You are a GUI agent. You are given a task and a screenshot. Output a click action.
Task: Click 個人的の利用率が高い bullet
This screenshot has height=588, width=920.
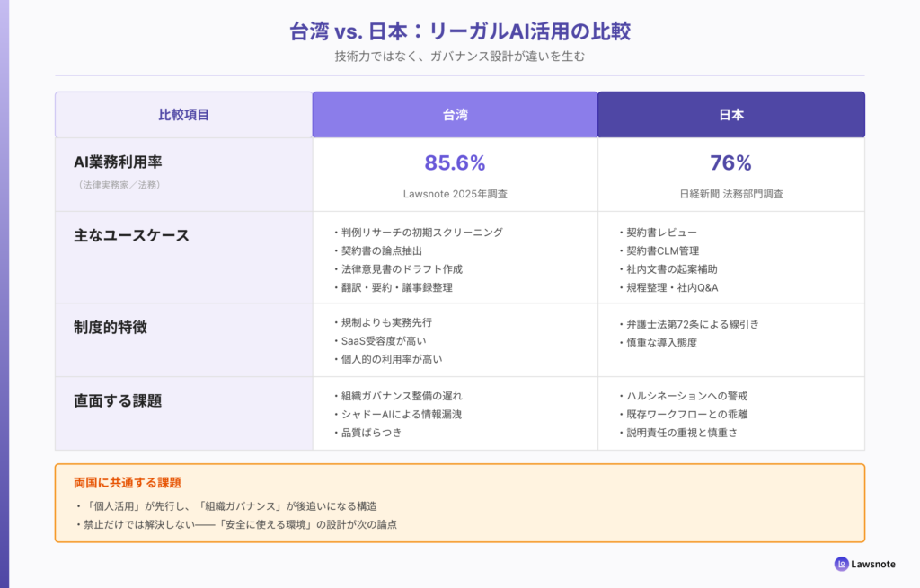point(387,359)
